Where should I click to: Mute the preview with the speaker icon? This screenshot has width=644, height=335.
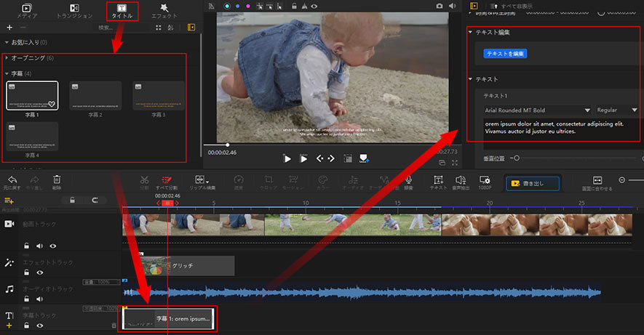[x=452, y=6]
